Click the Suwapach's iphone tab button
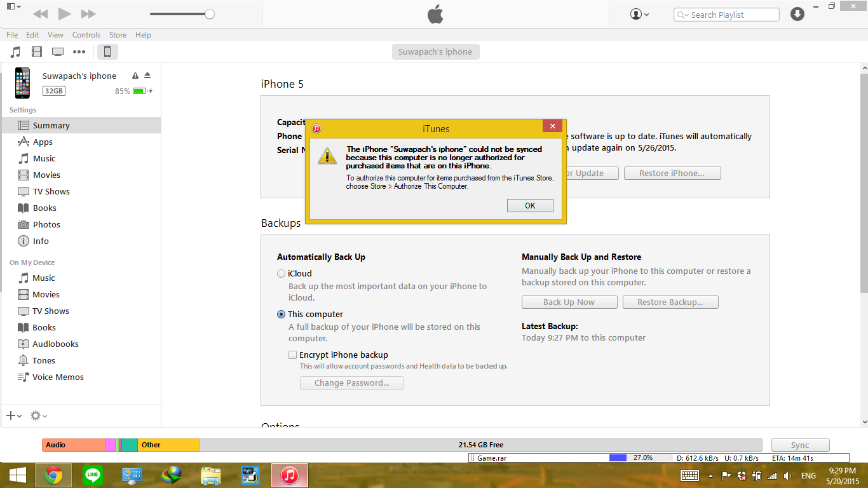Image resolution: width=868 pixels, height=488 pixels. [x=435, y=51]
